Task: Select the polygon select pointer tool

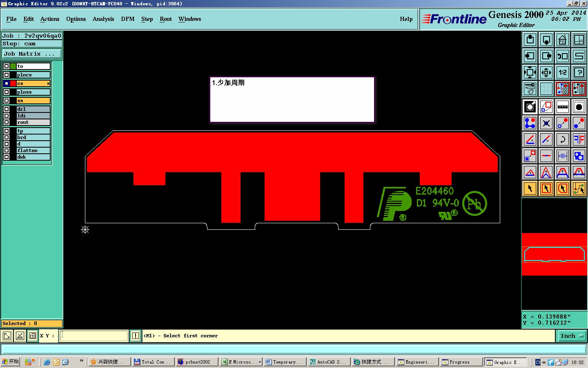Action: [x=563, y=188]
